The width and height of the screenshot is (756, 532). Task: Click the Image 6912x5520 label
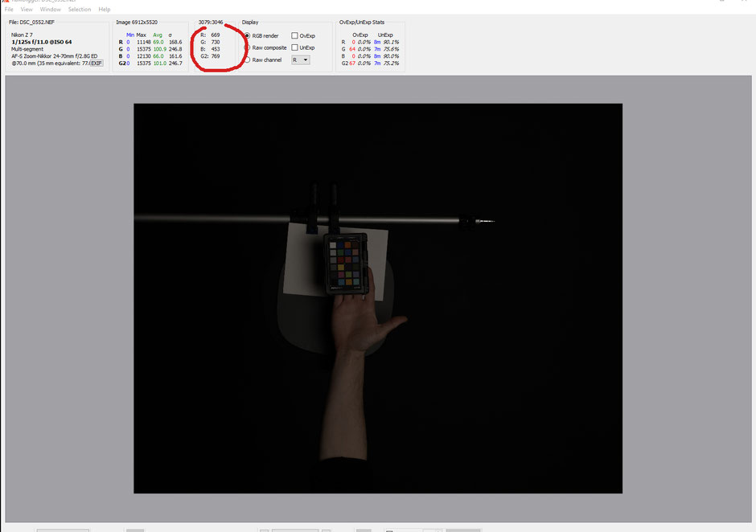point(137,23)
